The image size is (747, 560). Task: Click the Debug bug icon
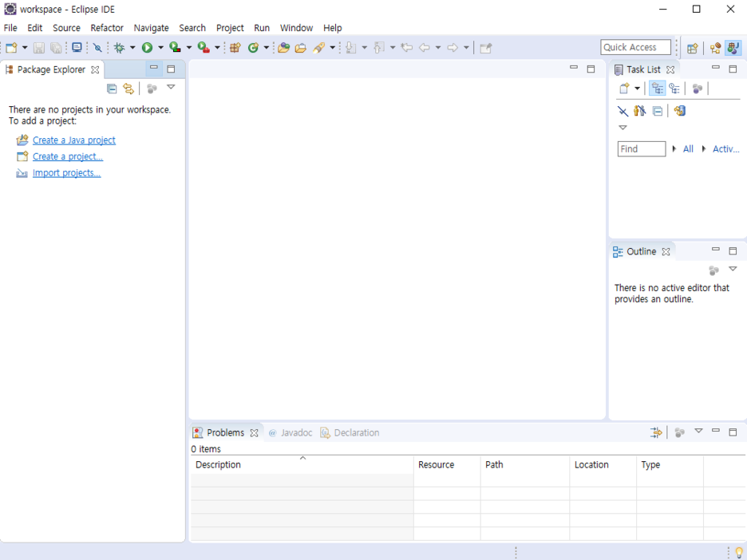[119, 48]
